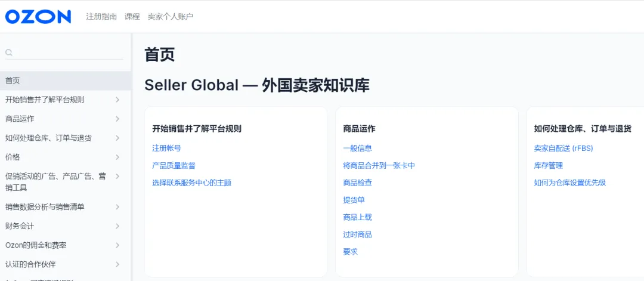Image resolution: width=644 pixels, height=281 pixels.
Task: Click card heading 开始销售并了解平台规则
Action: tap(197, 129)
